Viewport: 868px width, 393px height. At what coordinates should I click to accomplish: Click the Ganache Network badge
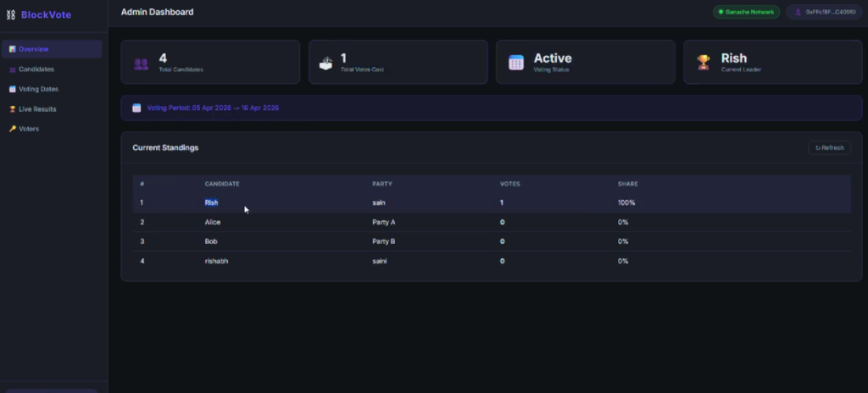746,12
